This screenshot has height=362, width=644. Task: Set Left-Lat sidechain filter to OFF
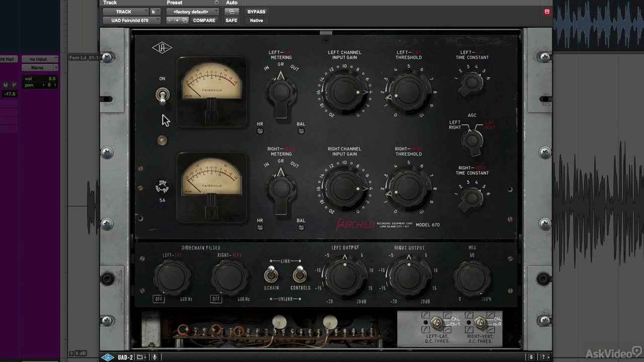159,299
